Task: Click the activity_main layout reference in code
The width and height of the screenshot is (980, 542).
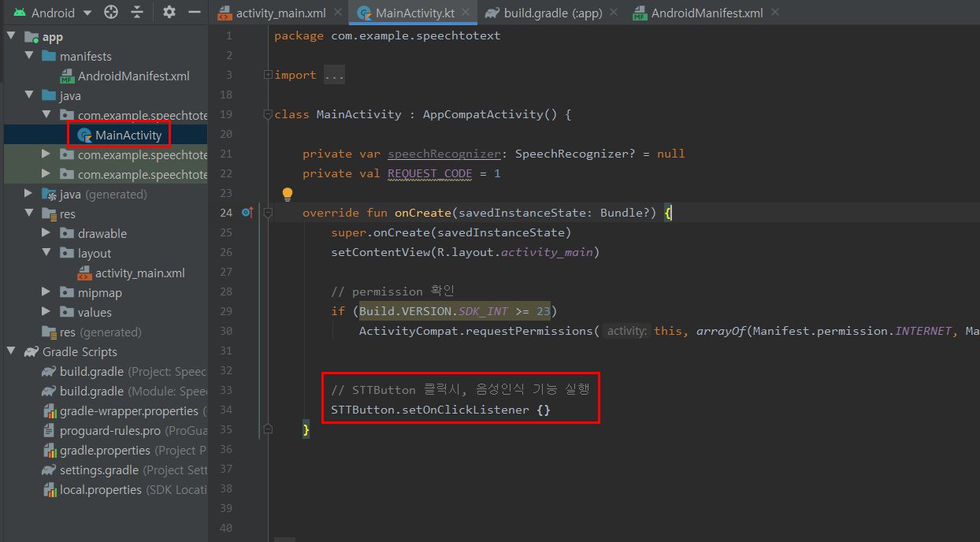Action: click(547, 252)
